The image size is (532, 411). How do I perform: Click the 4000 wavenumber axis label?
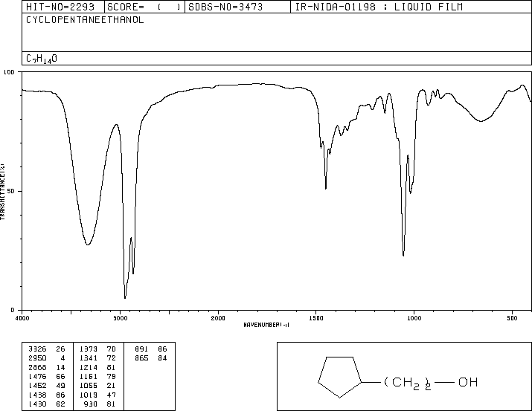point(22,318)
